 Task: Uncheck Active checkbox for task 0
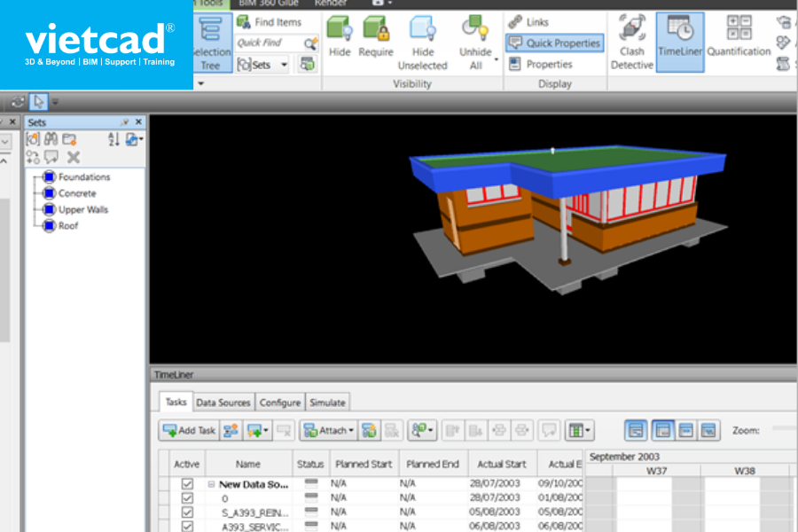coord(187,498)
